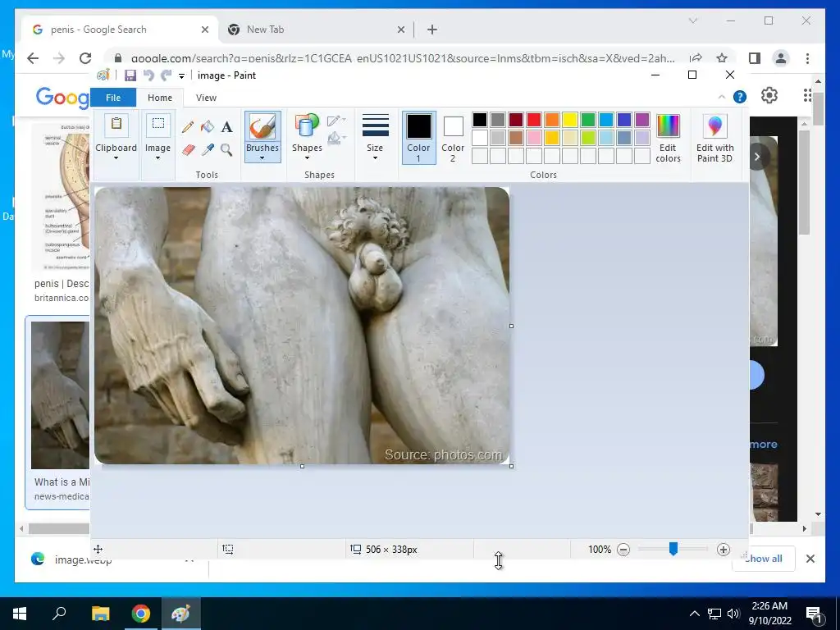Screen dimensions: 840x630
Task: Close the Chrome downloads bar
Action: pyautogui.click(x=810, y=559)
